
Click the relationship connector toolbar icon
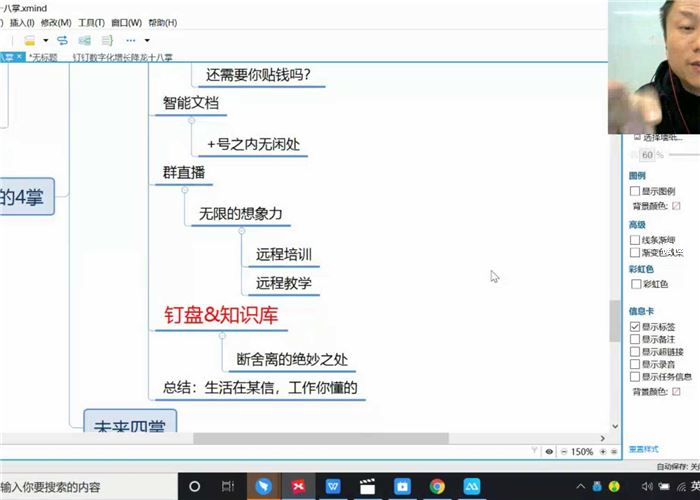pyautogui.click(x=62, y=40)
